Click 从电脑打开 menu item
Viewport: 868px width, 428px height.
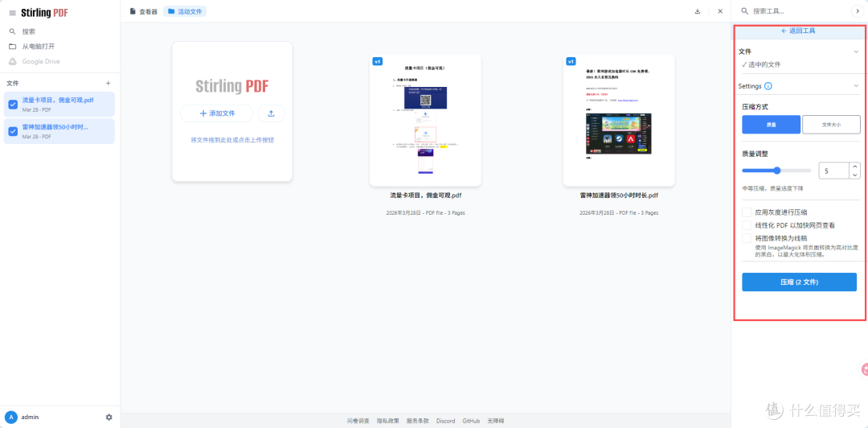point(39,47)
